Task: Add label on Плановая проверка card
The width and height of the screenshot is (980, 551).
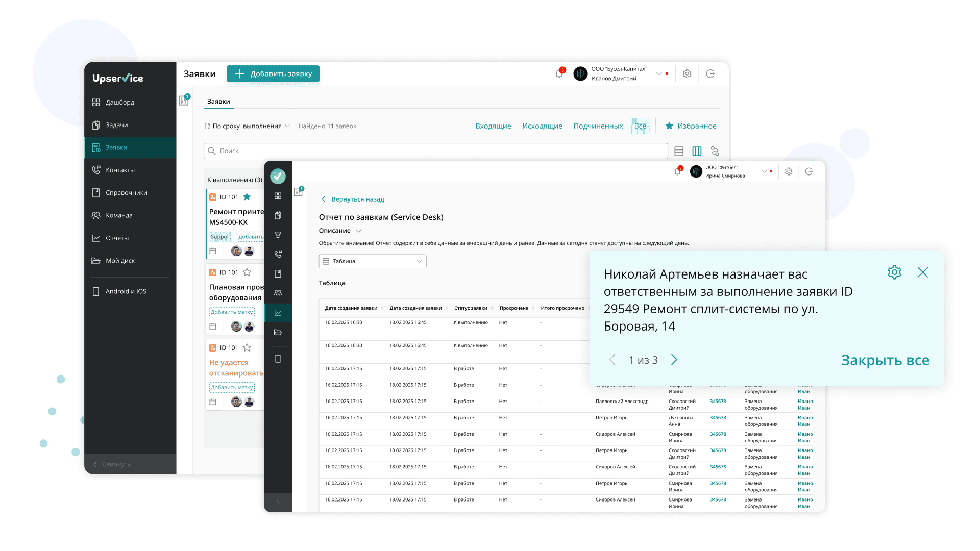Action: pos(232,312)
